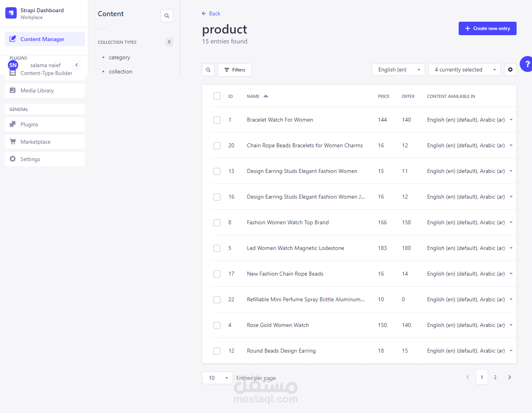Sort by the Name column arrow
The width and height of the screenshot is (532, 413).
click(x=266, y=96)
